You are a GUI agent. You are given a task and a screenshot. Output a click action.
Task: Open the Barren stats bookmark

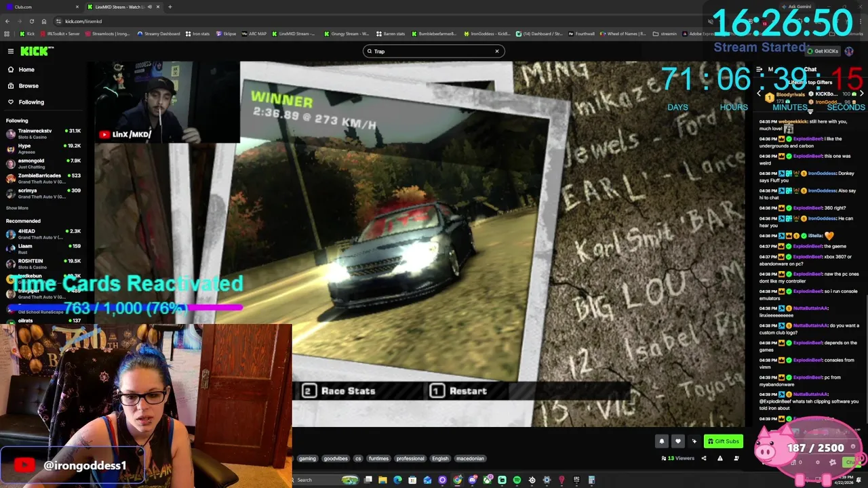click(391, 33)
